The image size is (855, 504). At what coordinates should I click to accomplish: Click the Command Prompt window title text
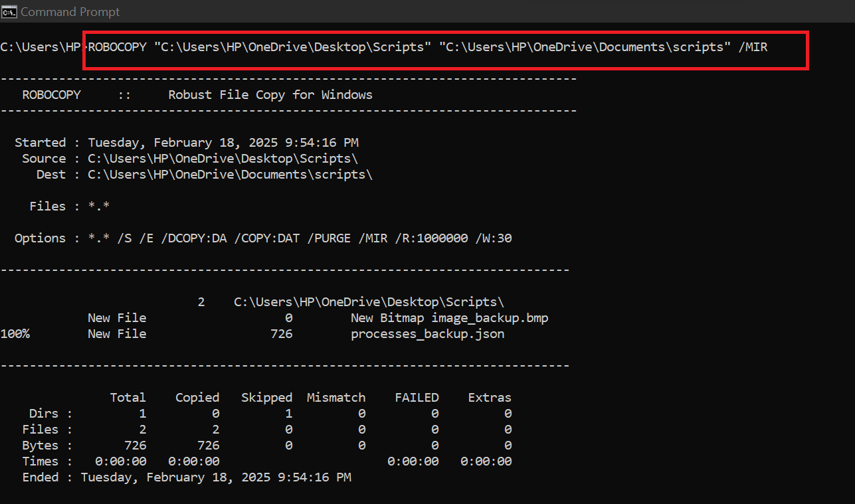click(70, 12)
